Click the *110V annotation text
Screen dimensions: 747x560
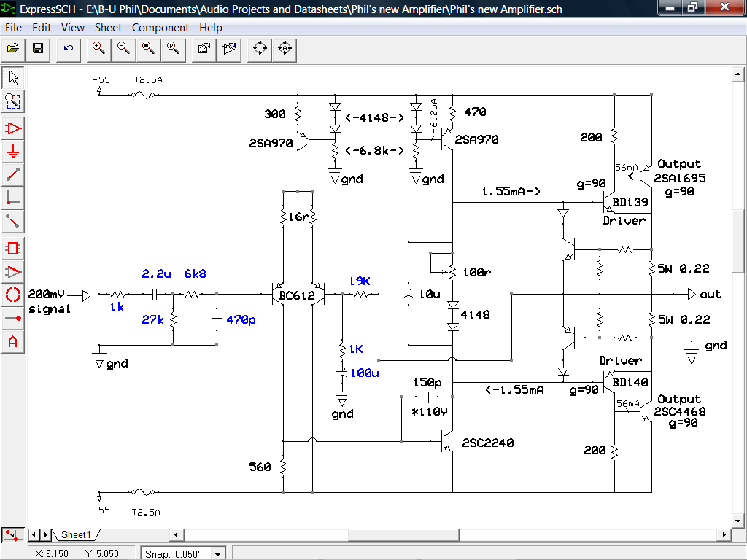(x=429, y=412)
